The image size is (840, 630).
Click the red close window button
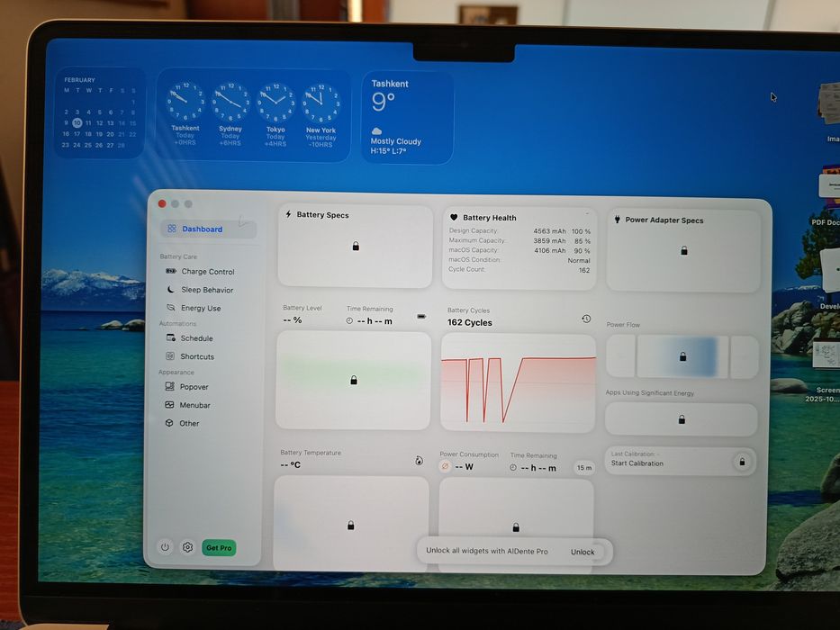[x=162, y=203]
